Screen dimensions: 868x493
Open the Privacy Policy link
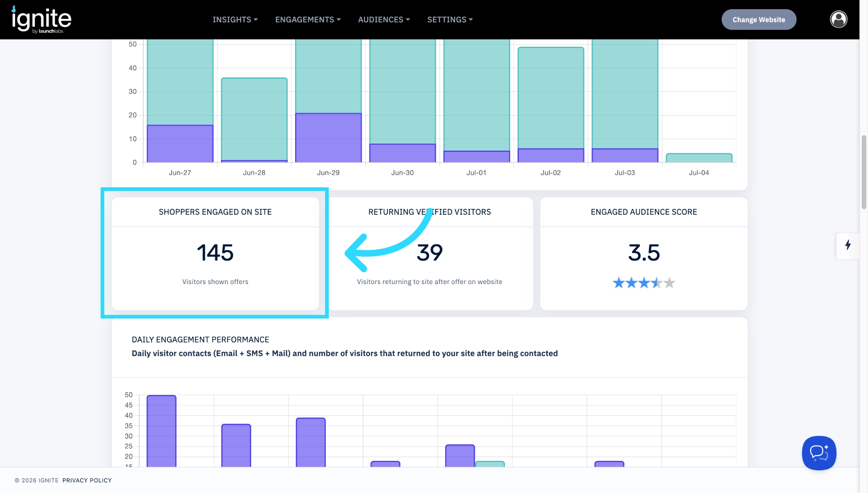[87, 480]
